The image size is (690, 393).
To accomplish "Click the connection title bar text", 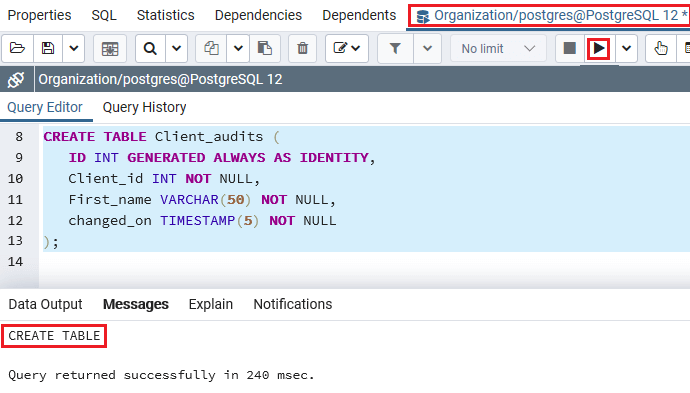I will [x=160, y=80].
